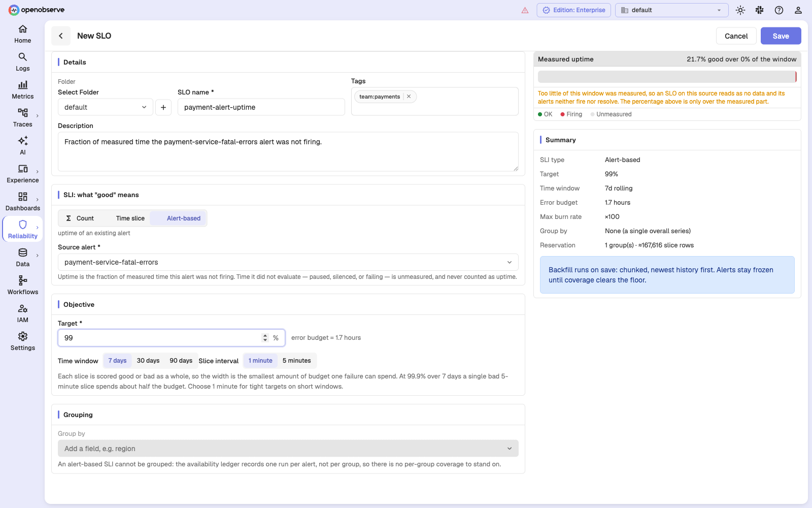The height and width of the screenshot is (508, 812).
Task: Click the openobserve logo
Action: tap(37, 10)
